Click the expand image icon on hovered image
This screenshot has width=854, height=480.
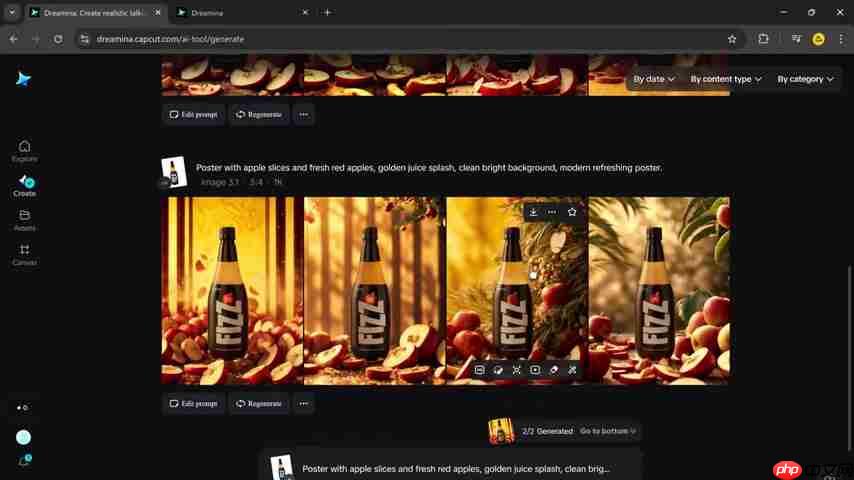pos(516,370)
